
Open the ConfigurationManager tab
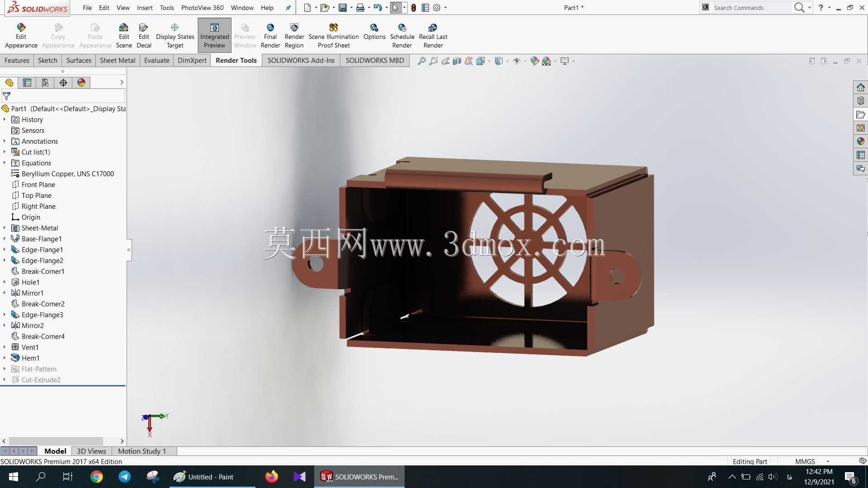coord(45,82)
